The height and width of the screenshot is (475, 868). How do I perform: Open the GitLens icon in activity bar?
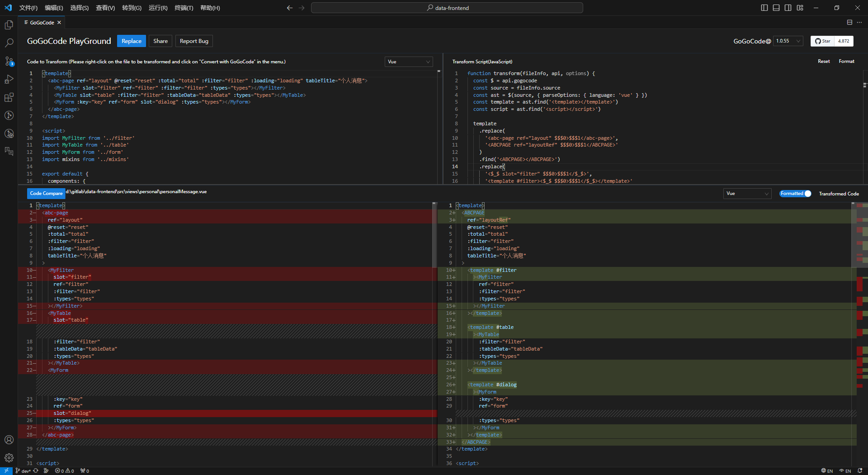pos(9,115)
